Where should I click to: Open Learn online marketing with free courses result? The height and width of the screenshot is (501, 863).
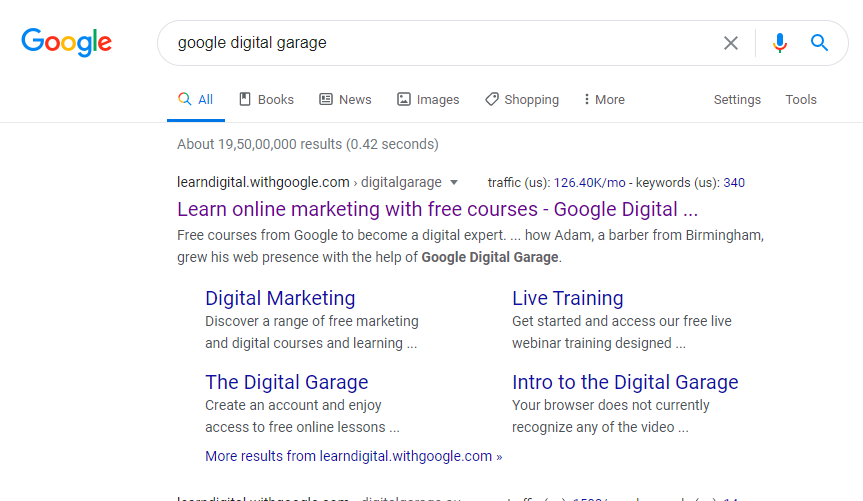coord(438,210)
